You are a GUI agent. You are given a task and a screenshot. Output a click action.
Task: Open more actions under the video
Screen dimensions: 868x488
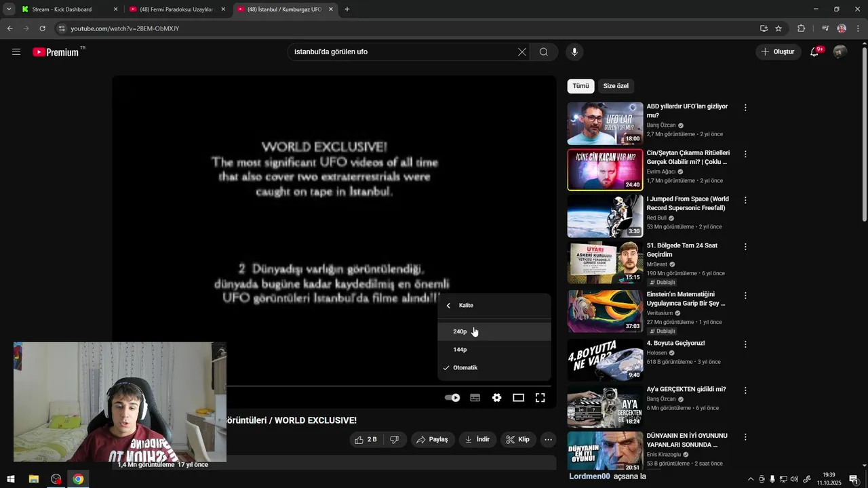548,439
